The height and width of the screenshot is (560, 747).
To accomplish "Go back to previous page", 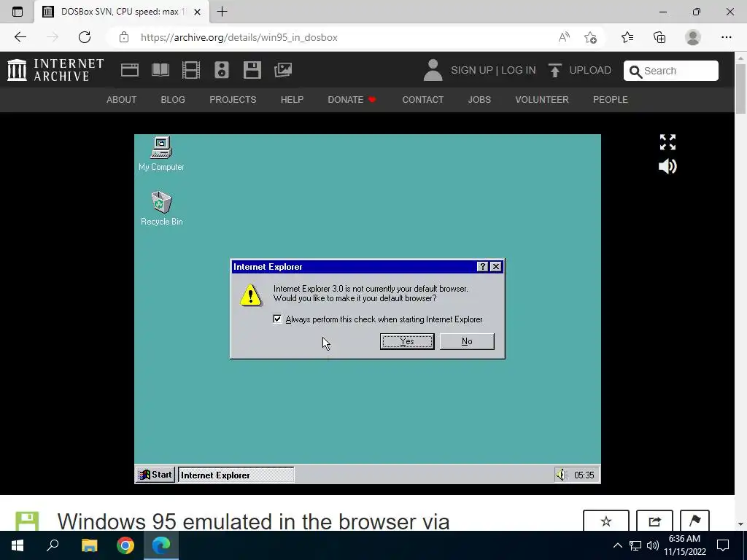I will coord(20,37).
